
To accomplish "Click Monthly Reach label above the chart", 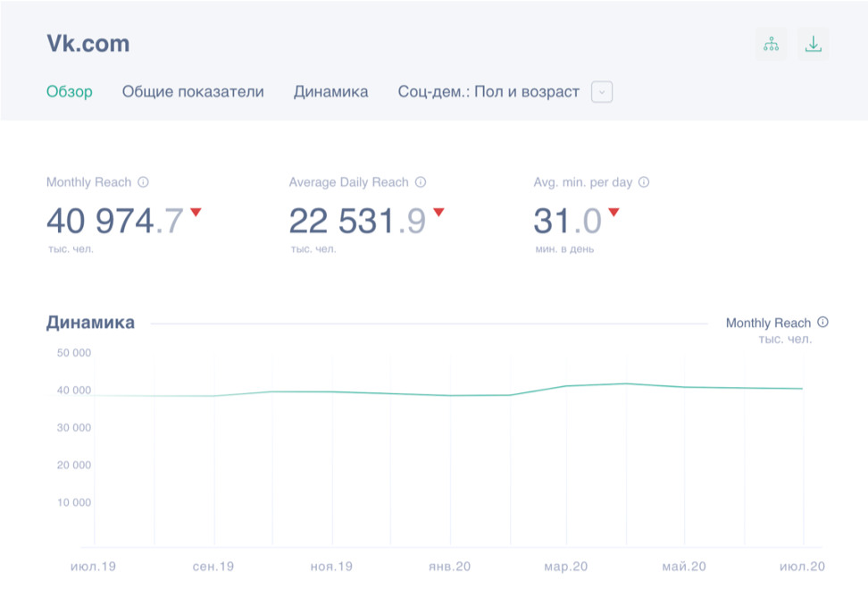I will click(x=768, y=323).
